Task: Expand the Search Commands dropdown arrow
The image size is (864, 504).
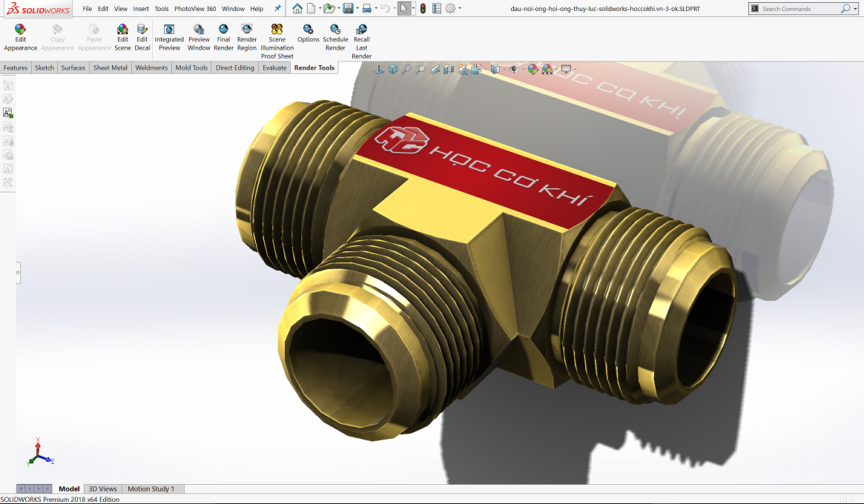Action: [x=854, y=9]
